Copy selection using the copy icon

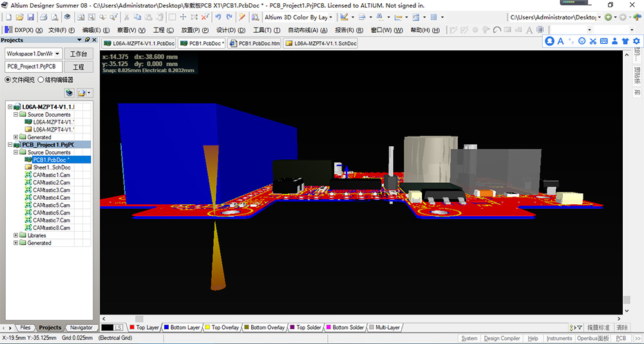click(137, 17)
